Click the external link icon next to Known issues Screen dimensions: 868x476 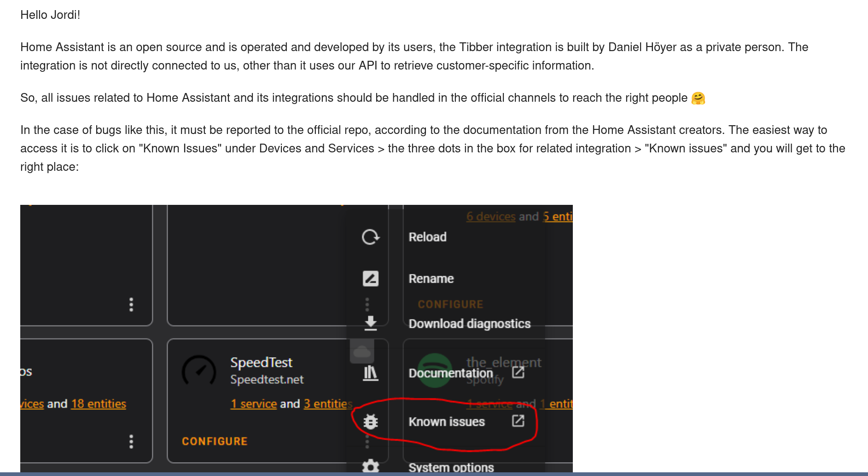(x=519, y=421)
